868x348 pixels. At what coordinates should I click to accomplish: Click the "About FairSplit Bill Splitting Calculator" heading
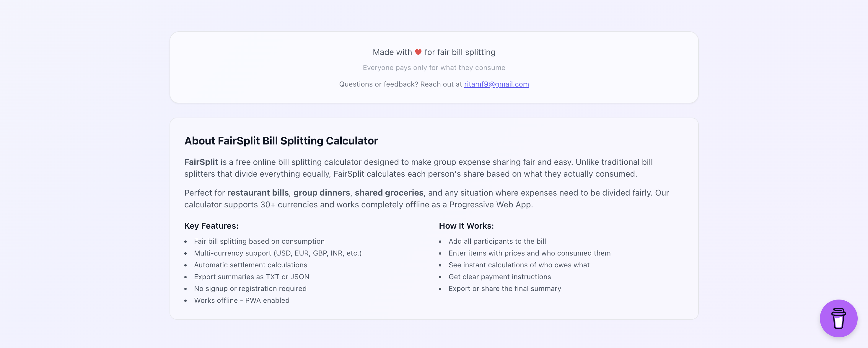[x=281, y=141]
